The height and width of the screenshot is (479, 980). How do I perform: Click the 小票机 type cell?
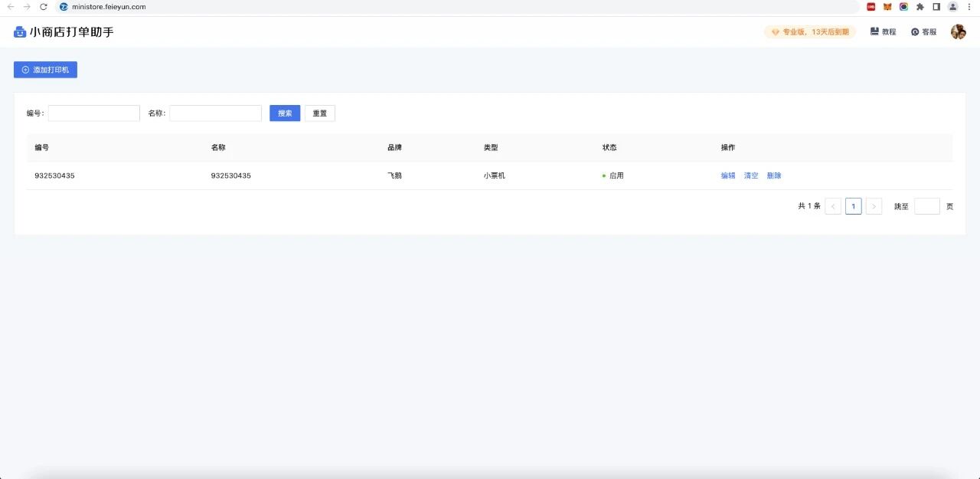tap(494, 176)
